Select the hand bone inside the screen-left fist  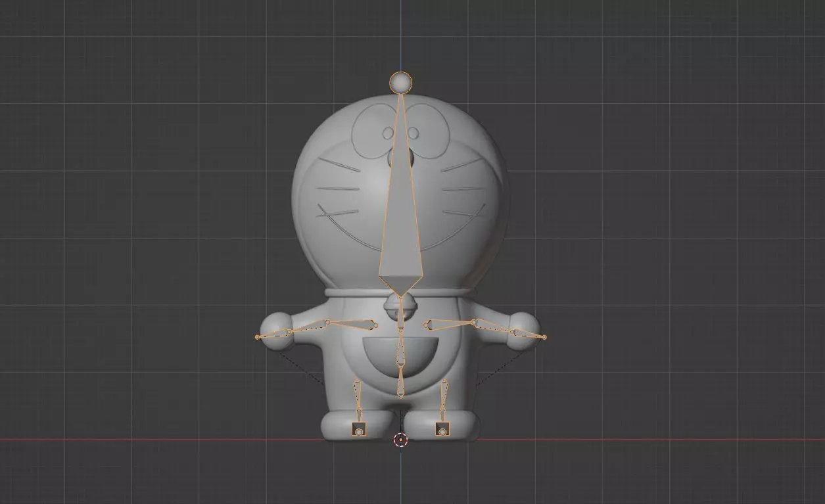click(273, 335)
